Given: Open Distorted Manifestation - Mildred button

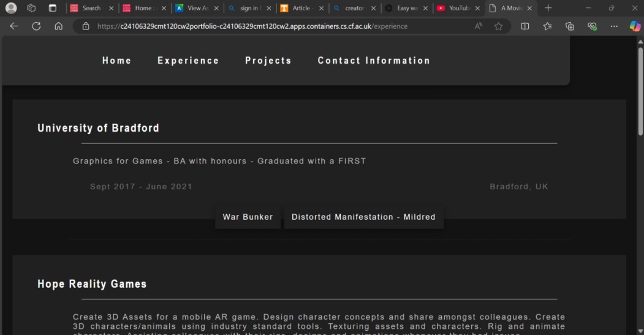Looking at the screenshot, I should [363, 217].
